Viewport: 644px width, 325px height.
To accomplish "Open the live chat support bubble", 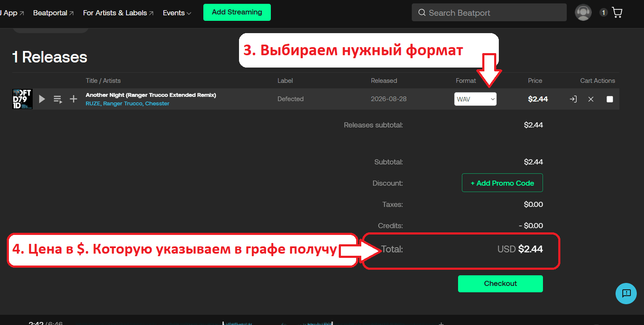I will [x=626, y=294].
